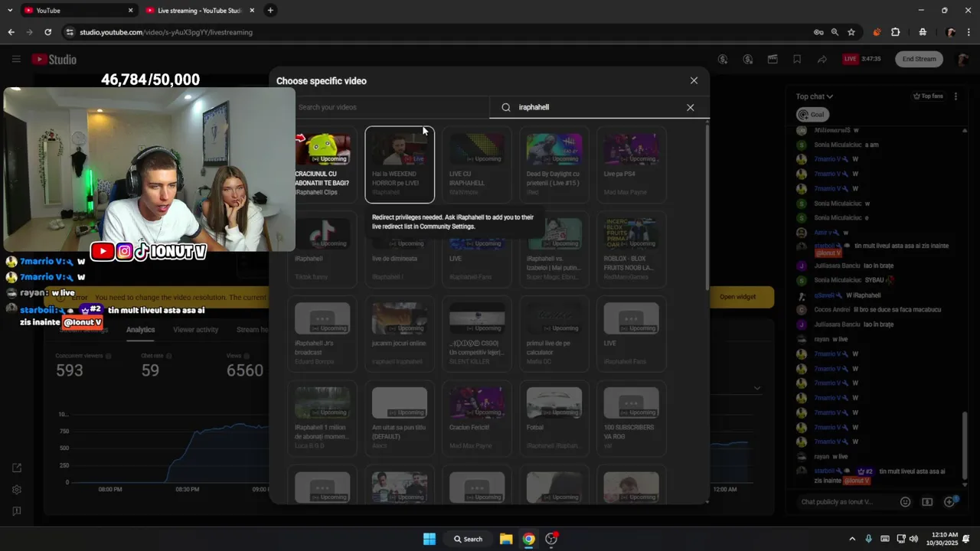
Task: Open the chat three-dot options menu
Action: 955,96
